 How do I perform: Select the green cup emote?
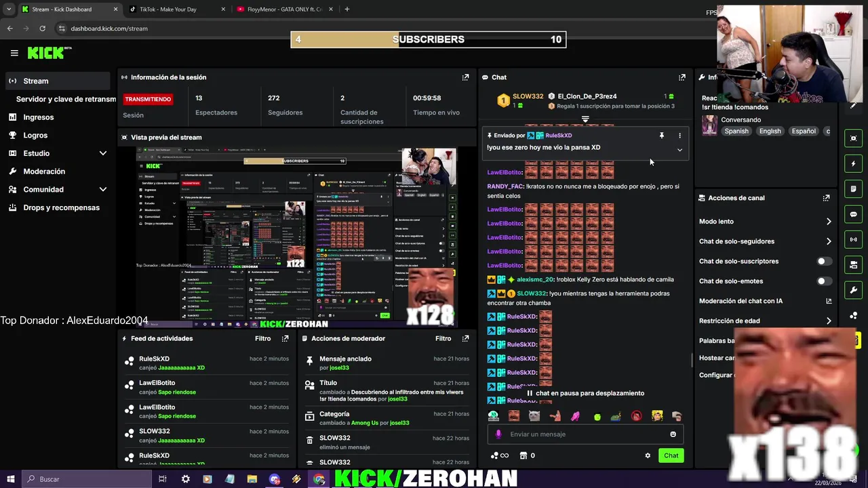click(597, 416)
